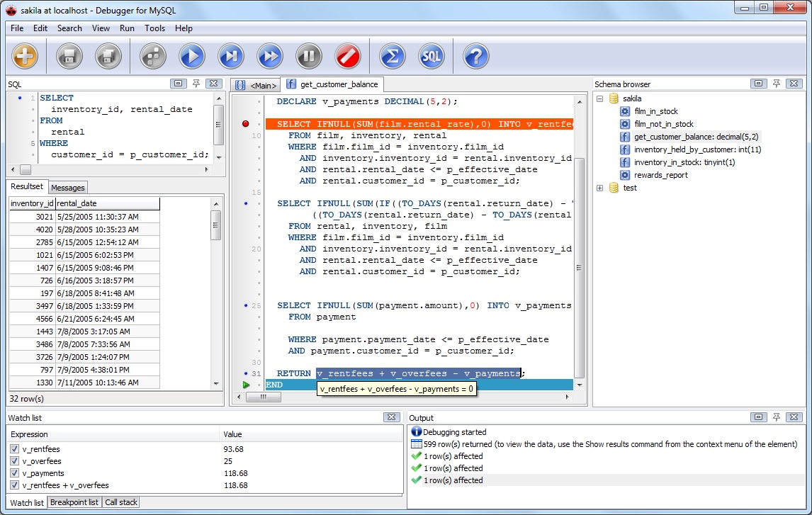The height and width of the screenshot is (515, 812).
Task: Expand the test database node
Action: (599, 188)
